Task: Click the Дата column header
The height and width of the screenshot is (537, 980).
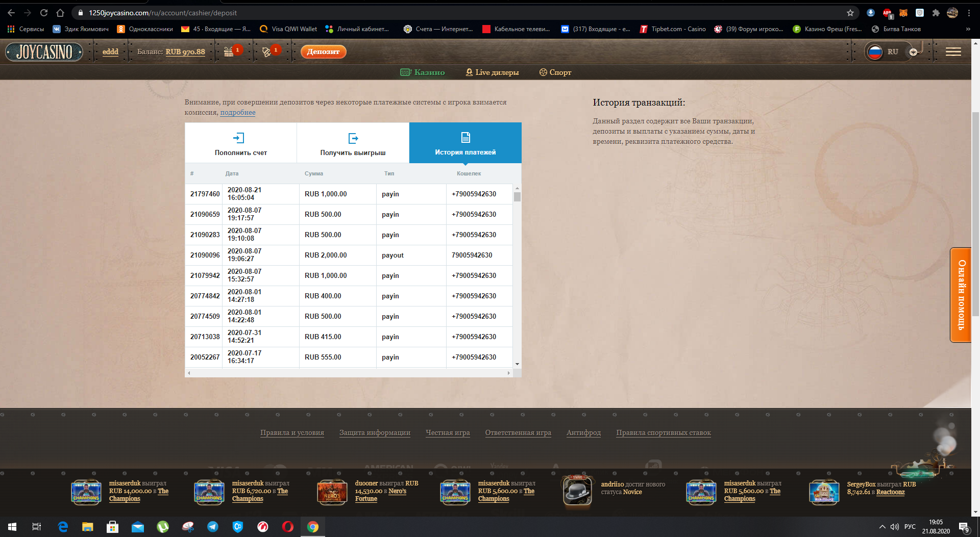Action: pos(232,173)
